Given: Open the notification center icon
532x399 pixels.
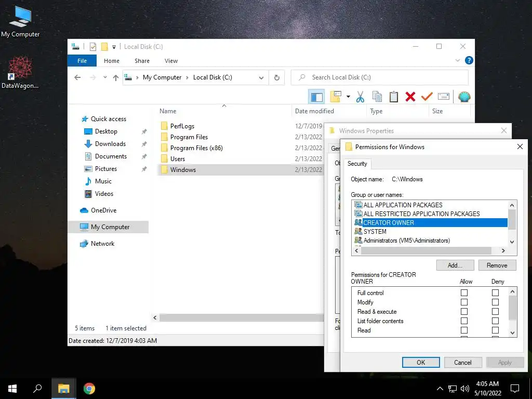Looking at the screenshot, I should pos(515,389).
